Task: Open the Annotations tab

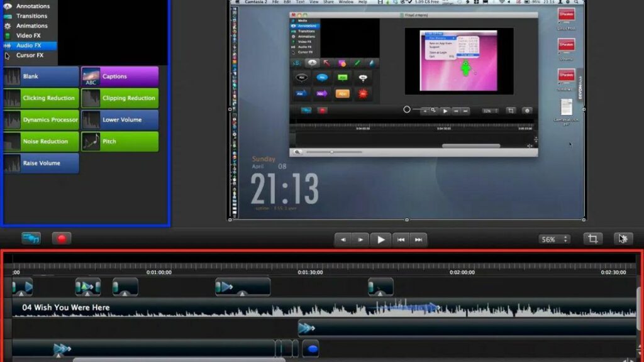Action: [32, 6]
